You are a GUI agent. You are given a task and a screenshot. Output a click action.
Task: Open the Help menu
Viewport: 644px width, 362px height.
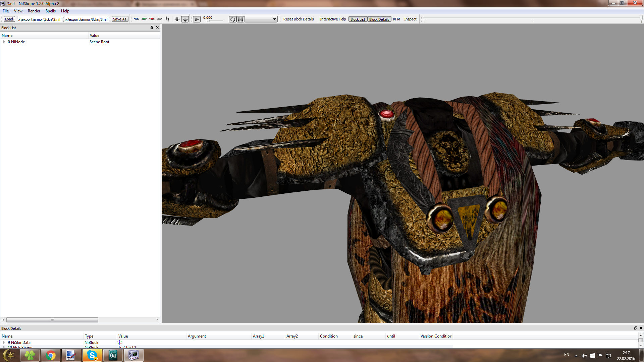click(65, 11)
